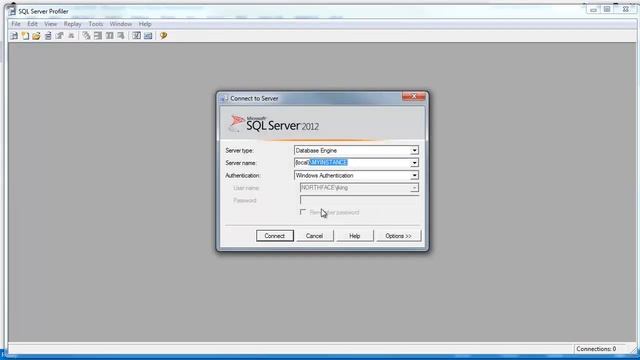
Task: Toggle the Remember password checkbox
Action: (x=303, y=212)
